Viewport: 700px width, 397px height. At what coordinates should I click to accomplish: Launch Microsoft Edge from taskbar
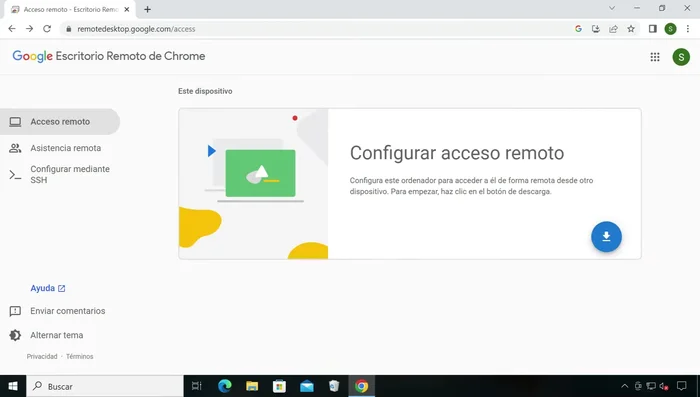pyautogui.click(x=225, y=386)
